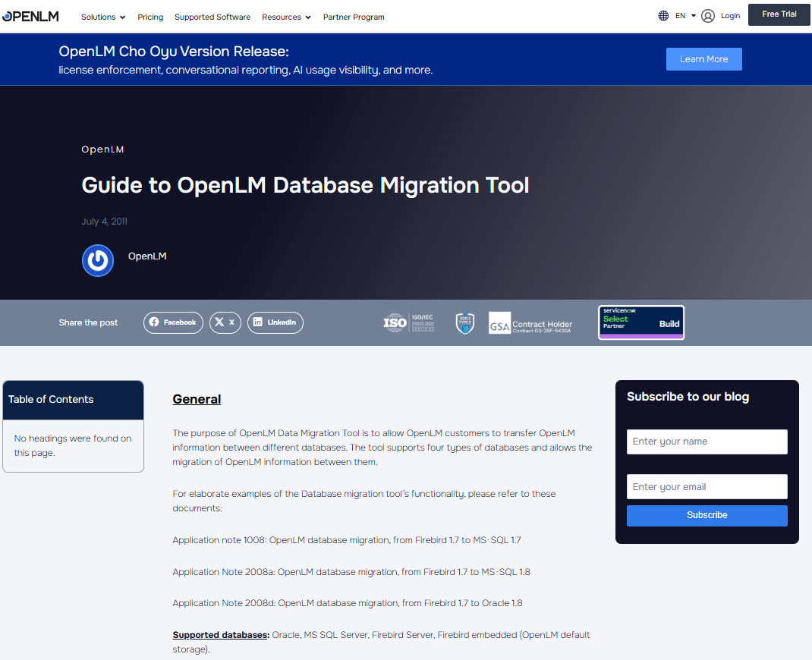Click Learn More on release banner
The width and height of the screenshot is (812, 660).
pos(703,59)
